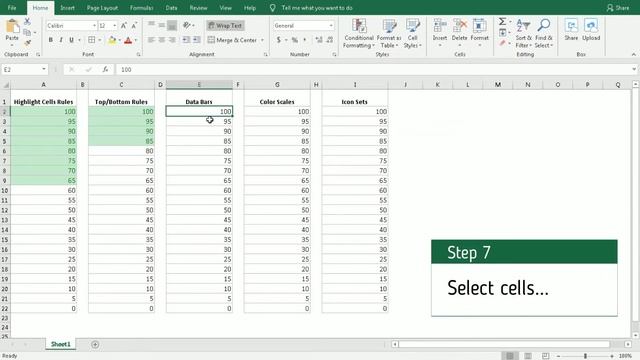Click the horizontal scrollbar
The height and width of the screenshot is (360, 640).
coord(504,344)
